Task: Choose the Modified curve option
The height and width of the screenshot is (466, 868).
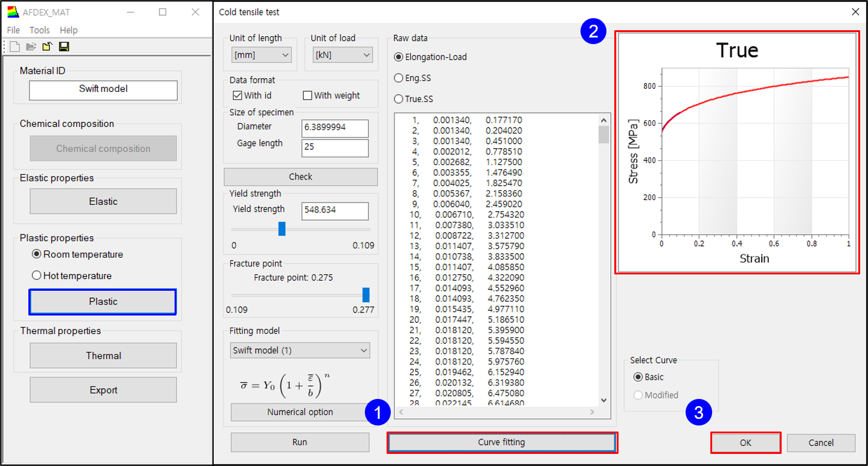Action: click(x=656, y=395)
